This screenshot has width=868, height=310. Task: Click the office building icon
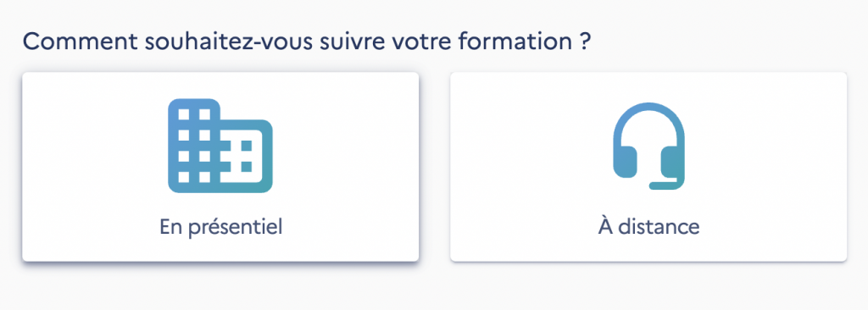tap(220, 146)
